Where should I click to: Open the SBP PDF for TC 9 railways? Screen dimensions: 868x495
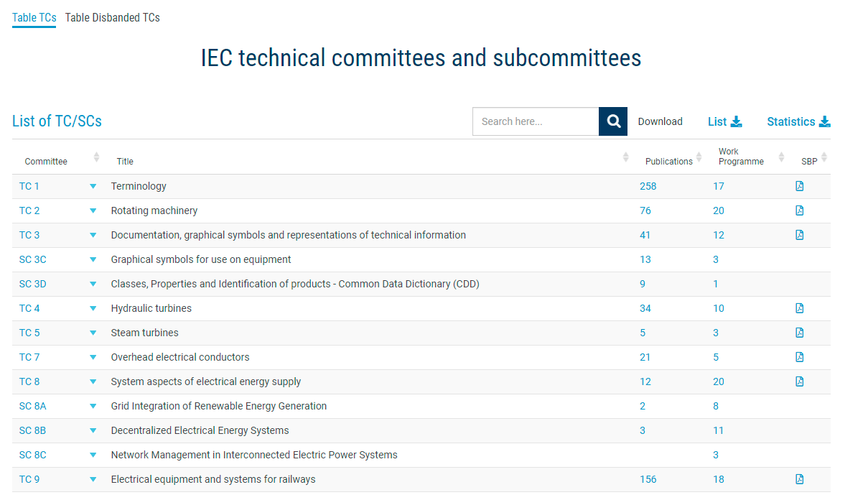799,479
